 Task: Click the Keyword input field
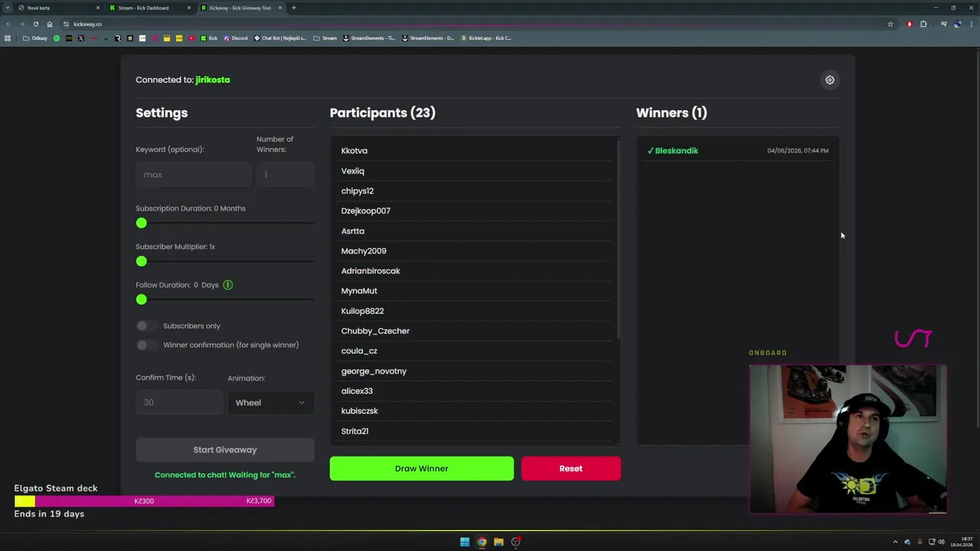[x=193, y=174]
